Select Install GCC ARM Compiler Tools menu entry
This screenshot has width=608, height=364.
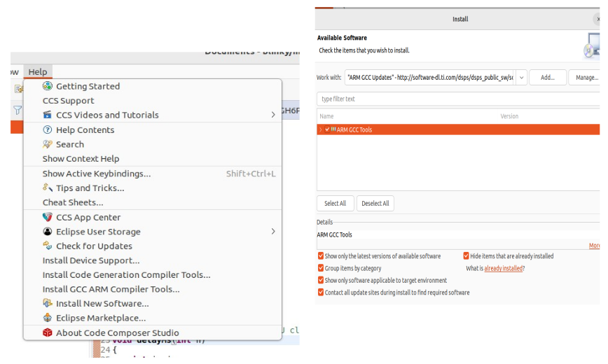click(x=111, y=289)
